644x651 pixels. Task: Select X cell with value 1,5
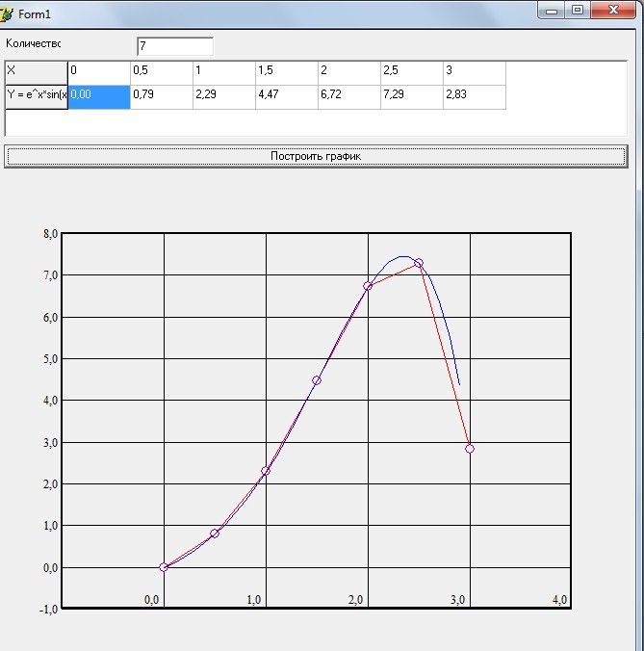[x=287, y=73]
